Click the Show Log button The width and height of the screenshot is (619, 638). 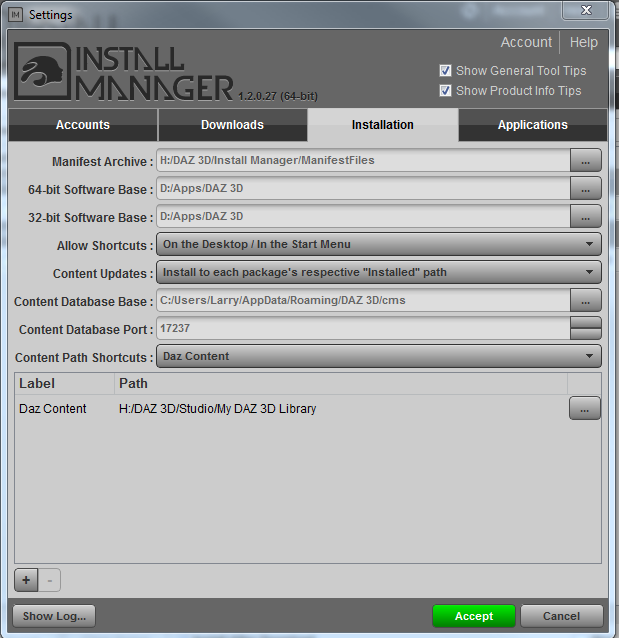coord(54,616)
